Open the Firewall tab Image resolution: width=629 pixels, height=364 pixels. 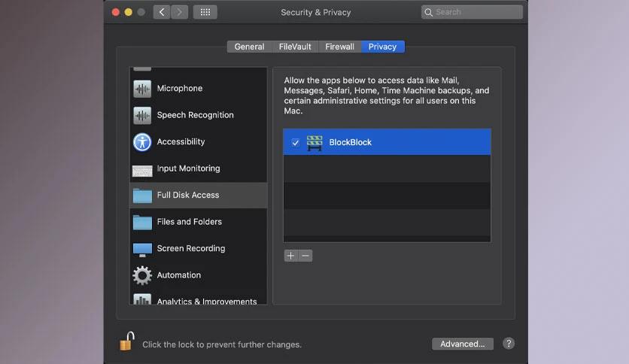(x=339, y=47)
